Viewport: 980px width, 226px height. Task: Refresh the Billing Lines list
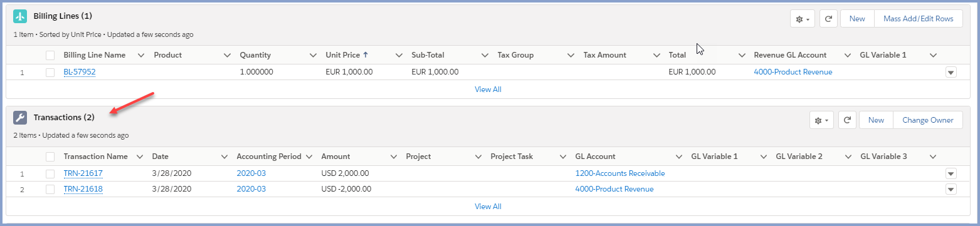(828, 19)
